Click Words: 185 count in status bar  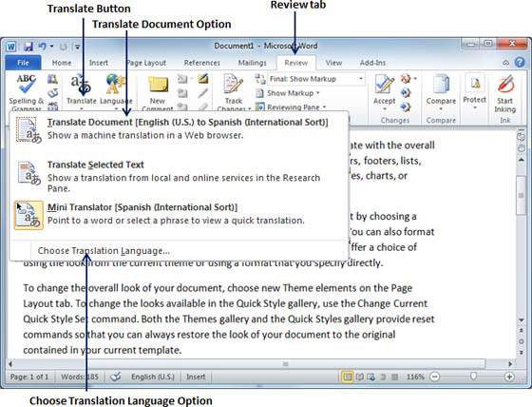pos(80,377)
